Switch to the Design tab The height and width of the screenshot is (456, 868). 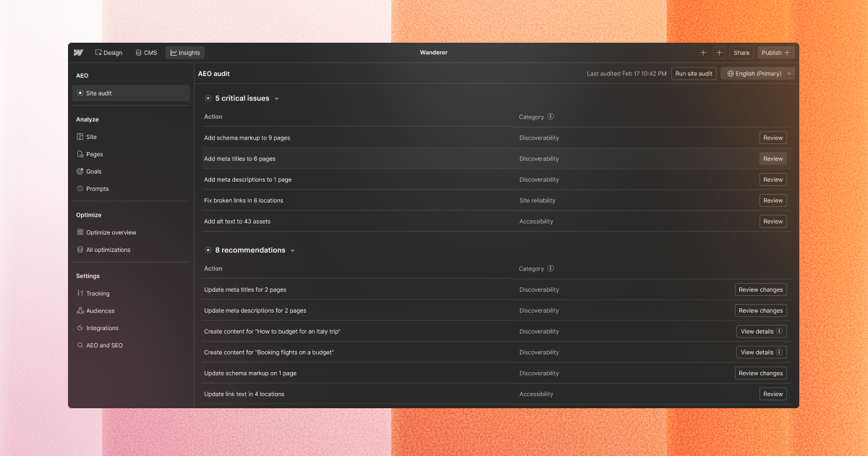tap(109, 53)
